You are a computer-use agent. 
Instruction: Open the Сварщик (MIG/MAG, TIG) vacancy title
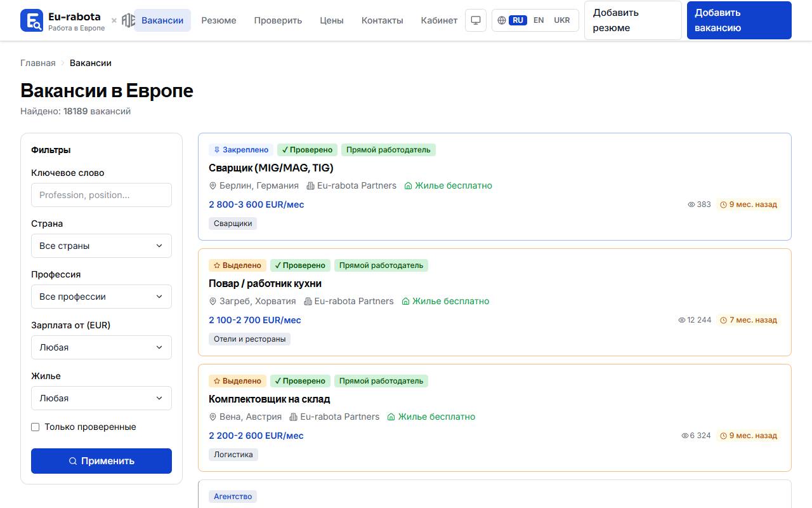point(271,168)
